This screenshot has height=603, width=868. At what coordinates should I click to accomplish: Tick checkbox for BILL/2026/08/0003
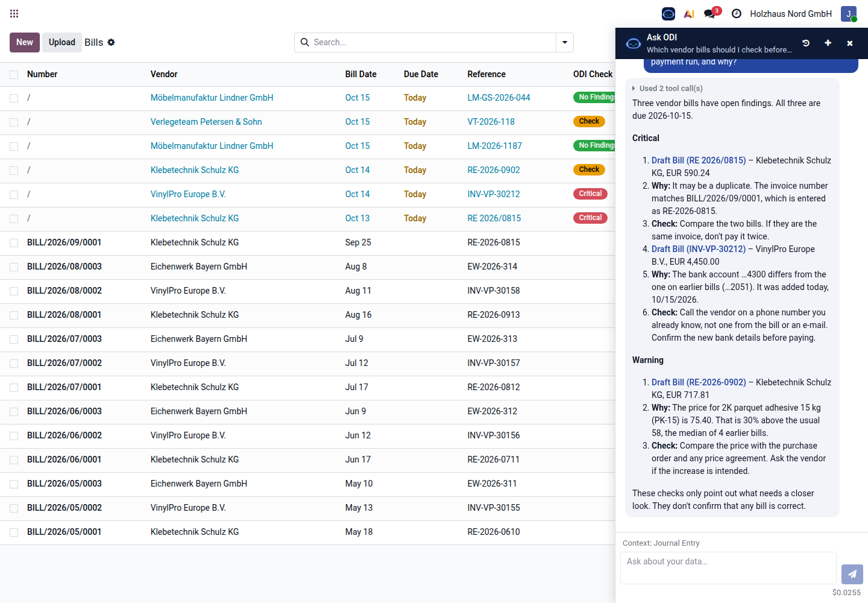[14, 267]
